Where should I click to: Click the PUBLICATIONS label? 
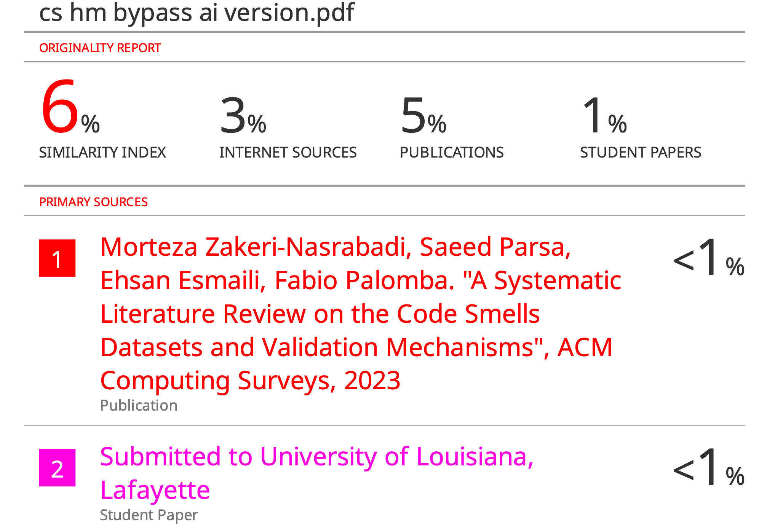click(x=452, y=153)
